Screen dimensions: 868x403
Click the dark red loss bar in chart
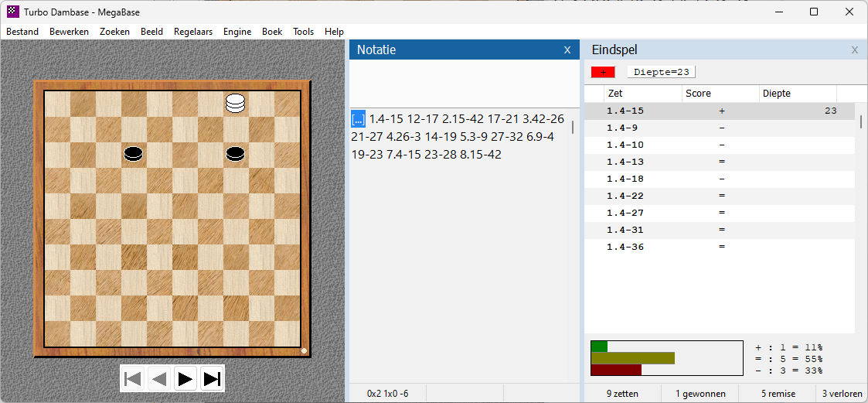coord(616,370)
